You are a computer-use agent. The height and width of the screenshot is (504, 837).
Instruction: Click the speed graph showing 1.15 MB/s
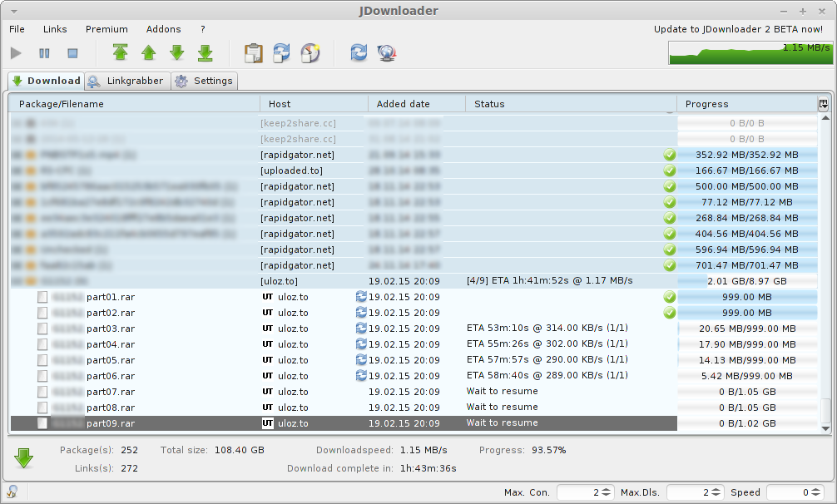click(x=750, y=52)
